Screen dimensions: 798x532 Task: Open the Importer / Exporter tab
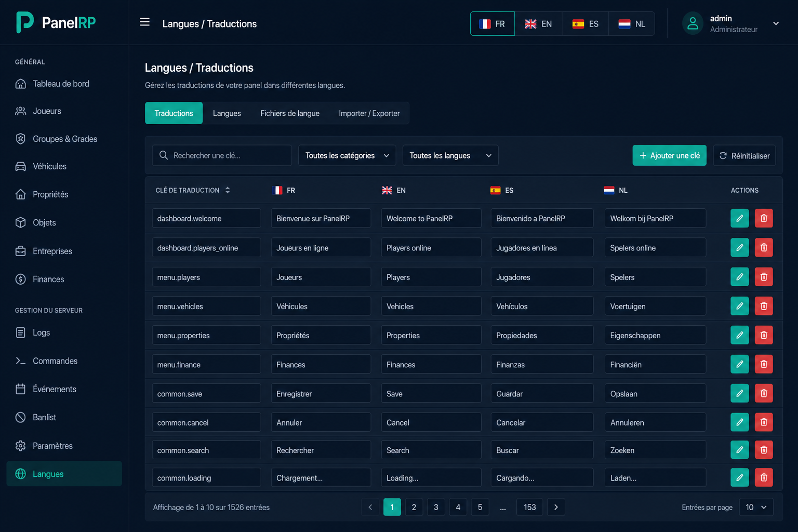tap(369, 113)
